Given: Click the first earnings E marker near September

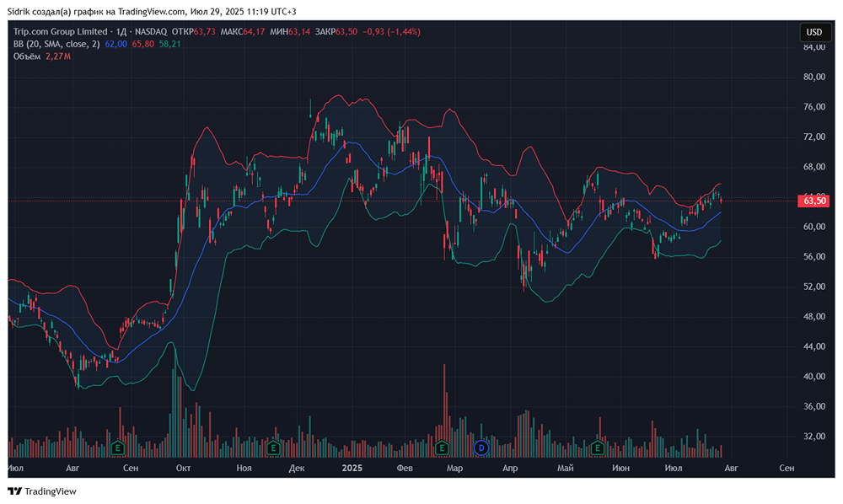Looking at the screenshot, I should 118,448.
